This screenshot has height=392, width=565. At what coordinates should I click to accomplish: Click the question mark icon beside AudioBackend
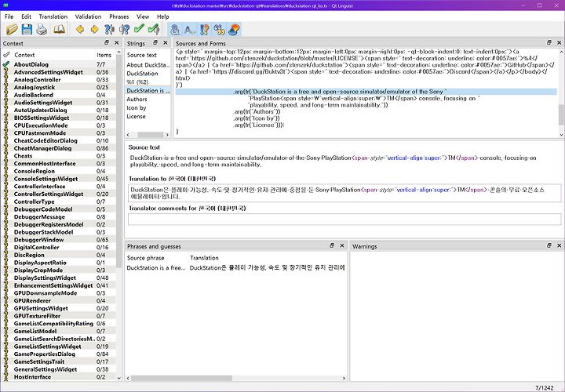point(5,95)
